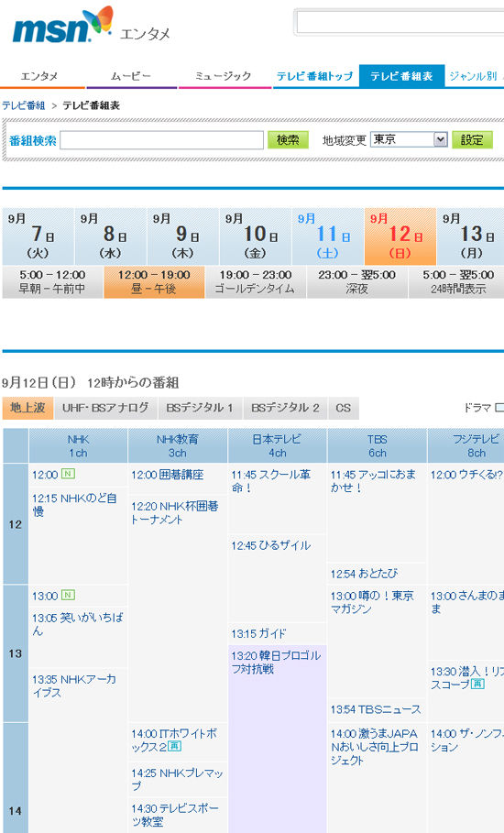Open 13:35 NHKアーカイブス program
This screenshot has height=833, width=504.
point(74,685)
